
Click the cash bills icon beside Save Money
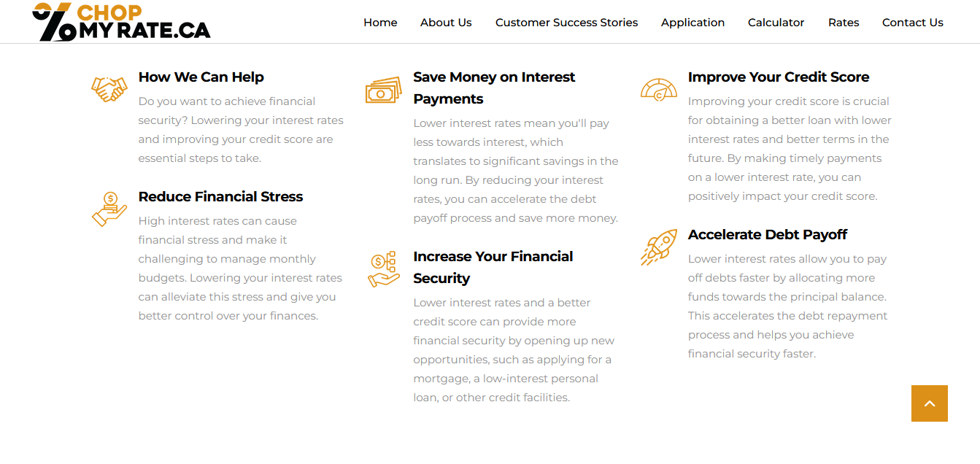point(384,90)
